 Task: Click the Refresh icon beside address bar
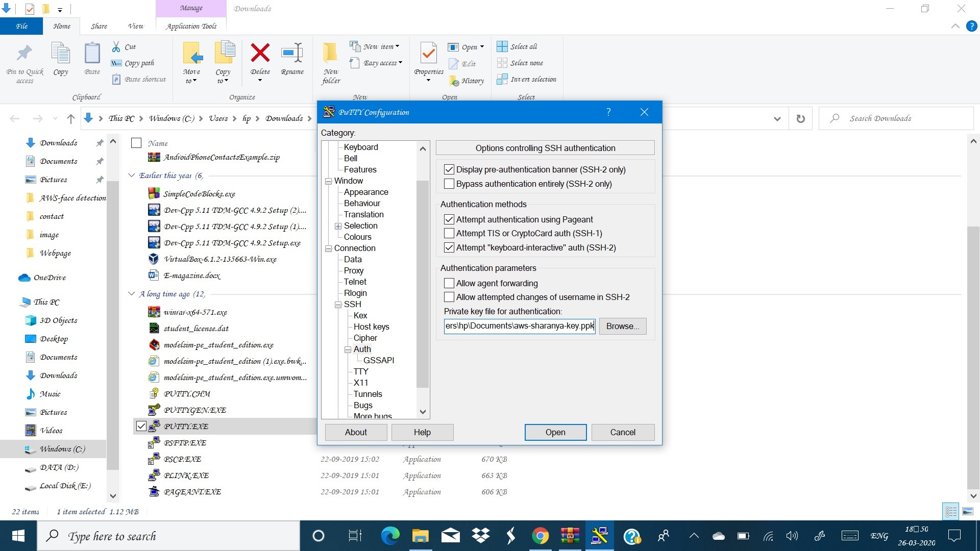pos(800,118)
